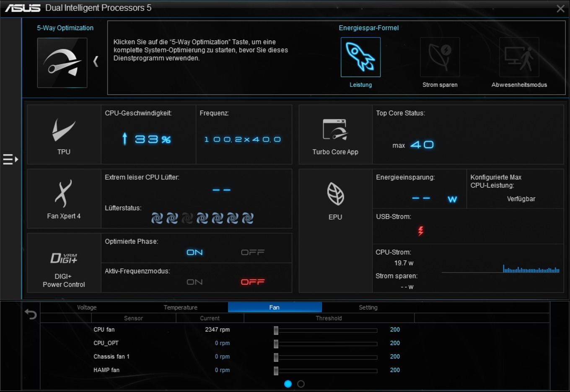The width and height of the screenshot is (570, 392).
Task: Switch to the Voltage tab
Action: (87, 307)
